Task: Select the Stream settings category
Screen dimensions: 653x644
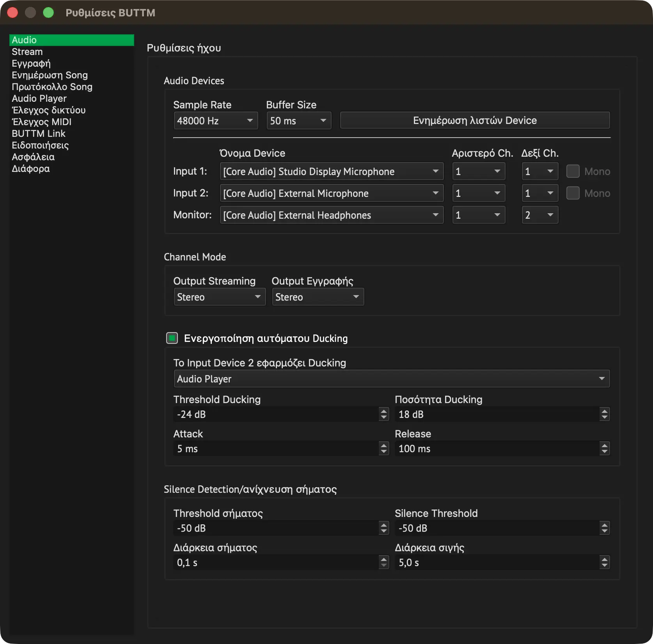Action: [72, 52]
